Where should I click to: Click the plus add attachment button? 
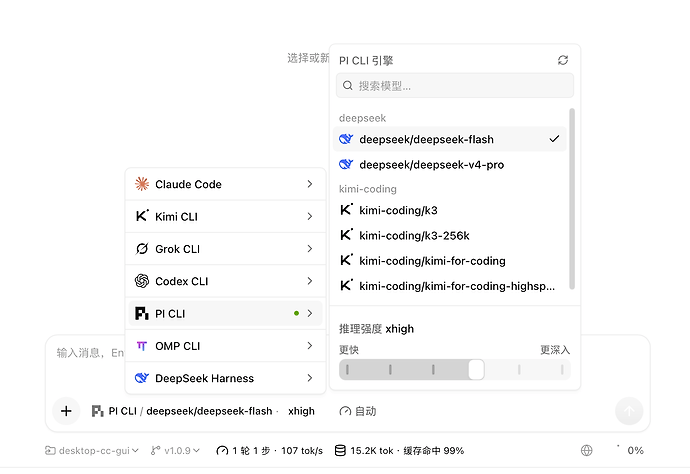tap(66, 411)
